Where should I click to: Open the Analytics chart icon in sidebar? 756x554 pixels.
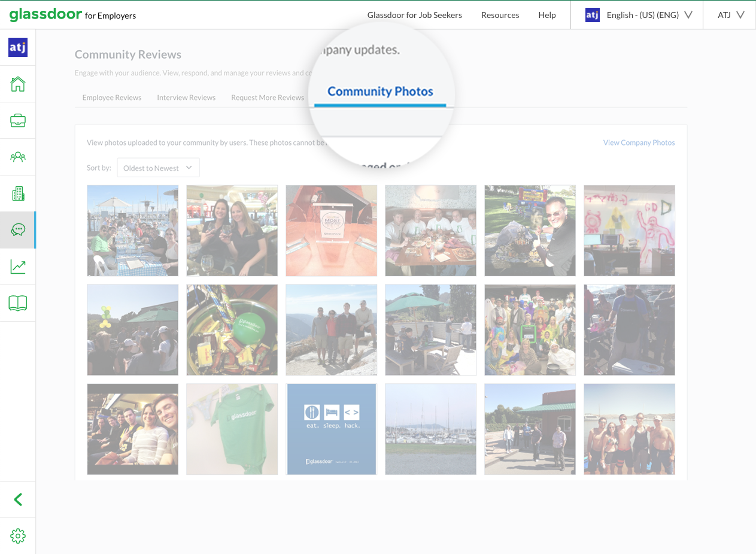point(17,266)
